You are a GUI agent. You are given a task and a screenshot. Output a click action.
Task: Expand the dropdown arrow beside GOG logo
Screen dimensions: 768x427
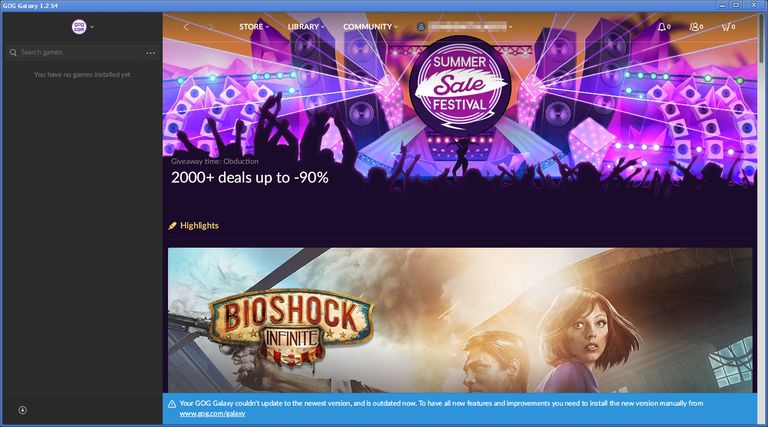pos(92,27)
